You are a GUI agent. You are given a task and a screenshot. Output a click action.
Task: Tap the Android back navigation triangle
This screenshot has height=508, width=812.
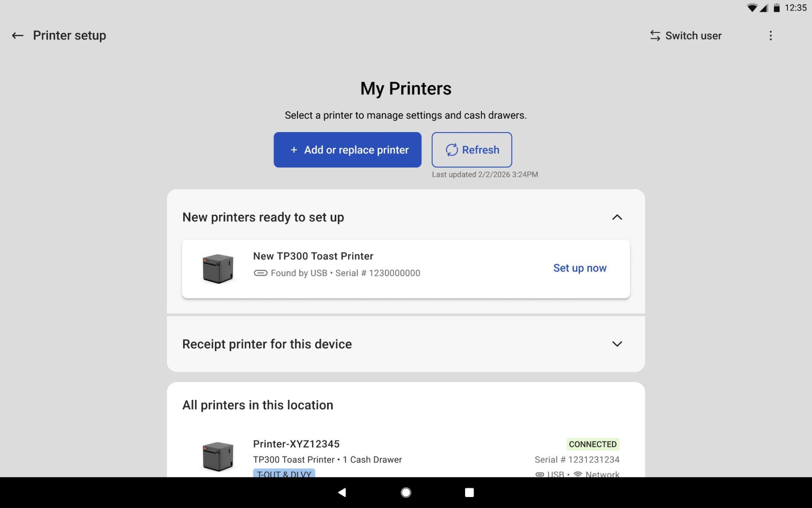(x=342, y=493)
